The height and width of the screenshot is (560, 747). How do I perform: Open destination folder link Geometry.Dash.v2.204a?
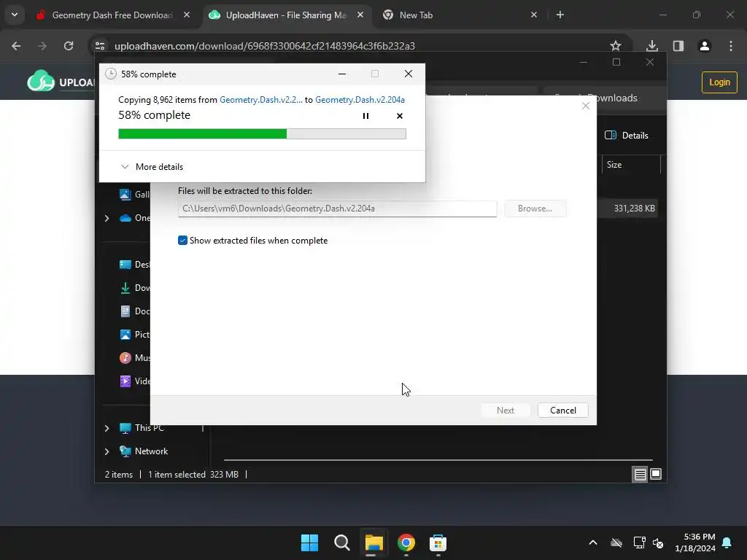click(x=360, y=99)
